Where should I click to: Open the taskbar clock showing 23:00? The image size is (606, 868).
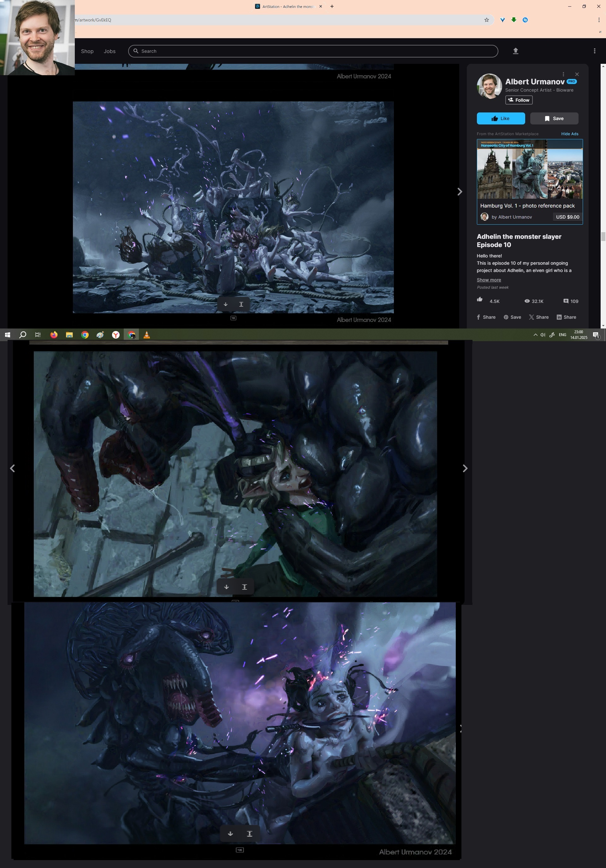579,335
